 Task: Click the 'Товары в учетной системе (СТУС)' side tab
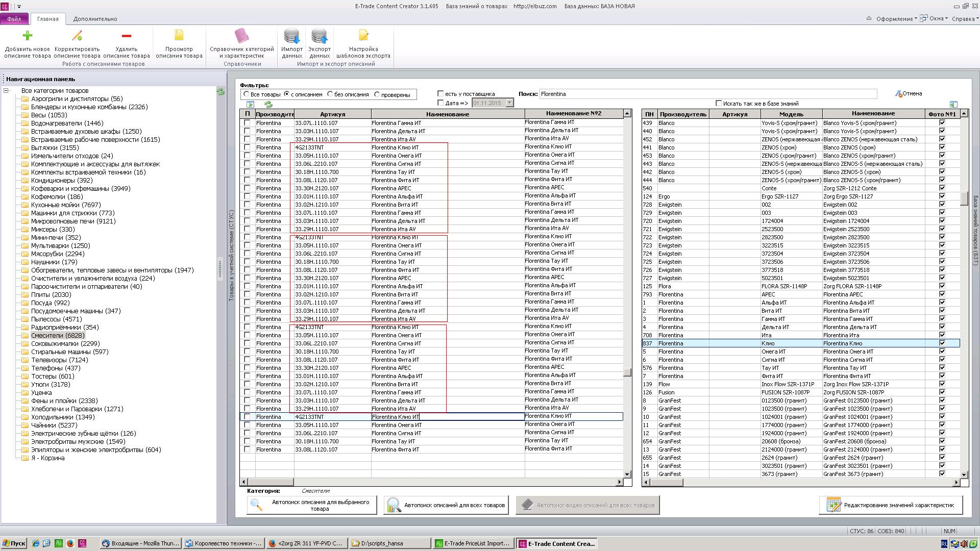pyautogui.click(x=231, y=255)
